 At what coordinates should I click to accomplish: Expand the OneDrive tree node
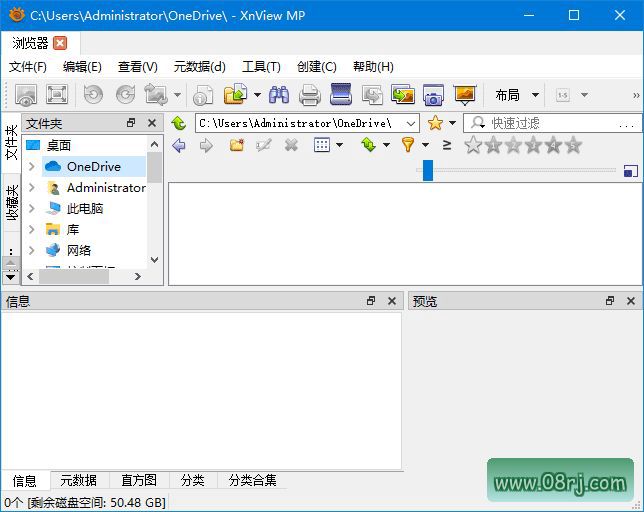click(32, 166)
